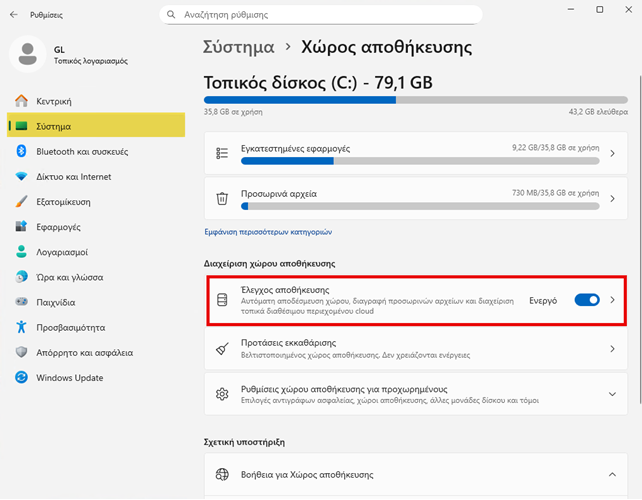Viewport: 642px width, 500px height.
Task: Click the Δίκτυο και Internet wifi icon
Action: (x=21, y=176)
